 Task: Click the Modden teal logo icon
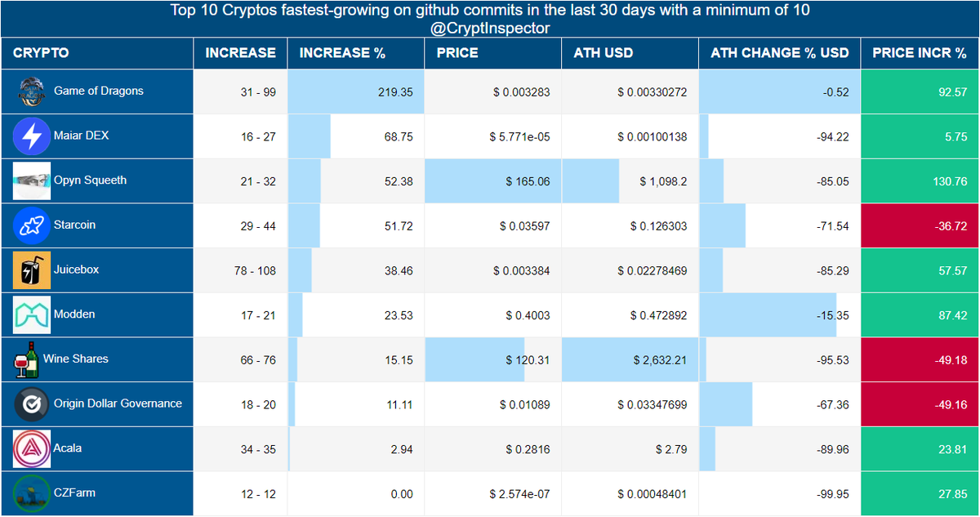pyautogui.click(x=32, y=314)
